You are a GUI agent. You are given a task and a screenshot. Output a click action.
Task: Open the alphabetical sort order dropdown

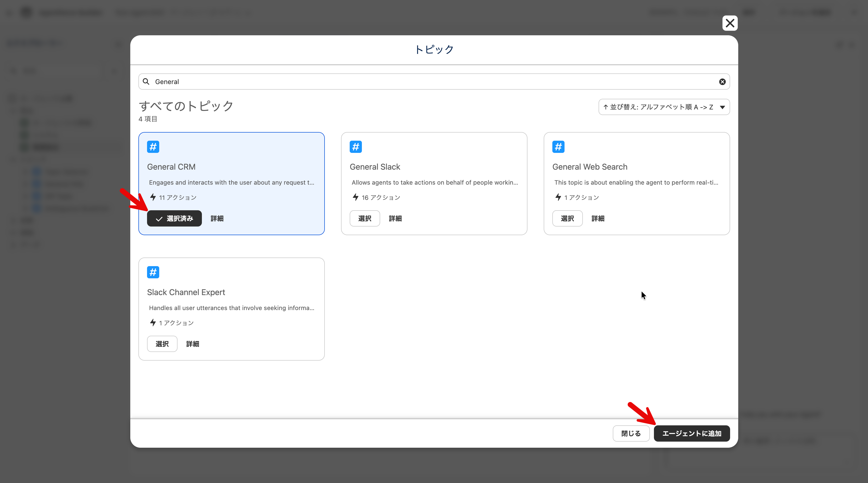click(x=664, y=107)
